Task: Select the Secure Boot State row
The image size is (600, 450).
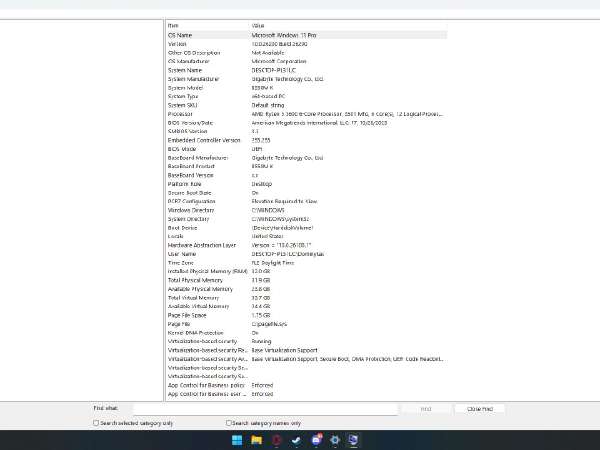Action: 307,193
